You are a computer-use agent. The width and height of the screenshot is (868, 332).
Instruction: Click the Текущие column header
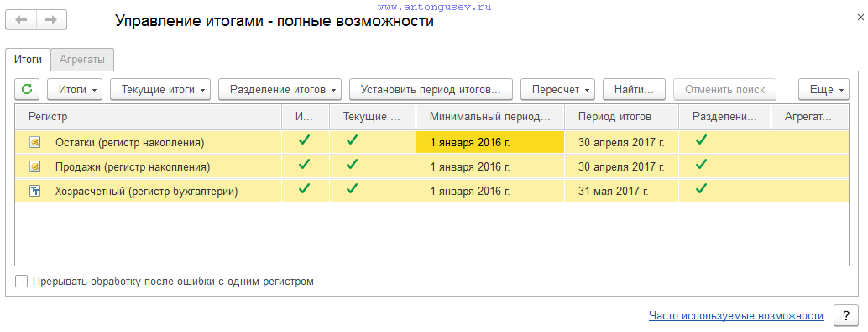coord(372,117)
